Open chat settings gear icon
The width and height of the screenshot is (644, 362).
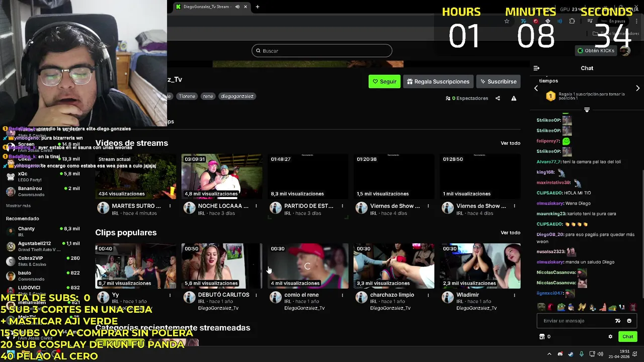(x=610, y=337)
